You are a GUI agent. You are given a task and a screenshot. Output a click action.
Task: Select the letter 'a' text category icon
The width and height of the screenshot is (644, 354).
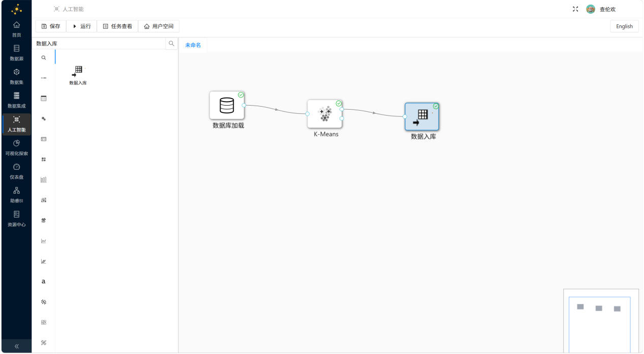44,281
